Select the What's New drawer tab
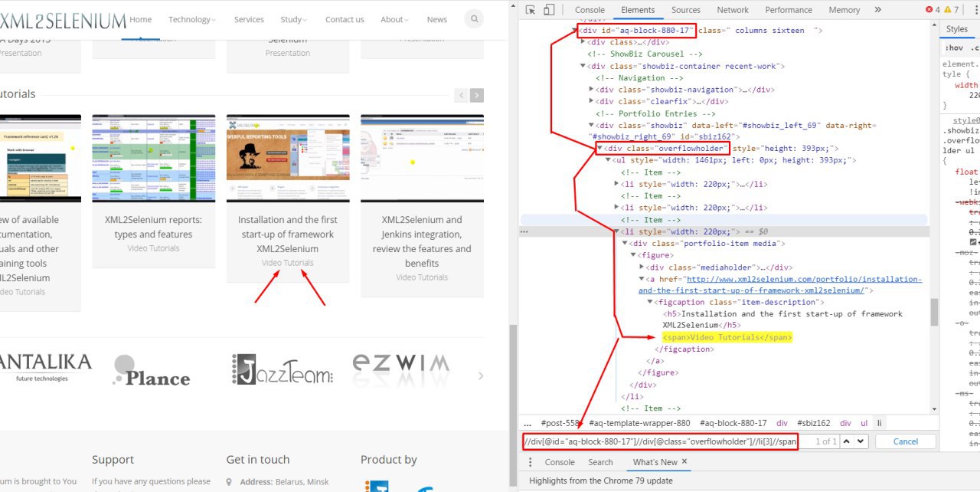 [x=655, y=462]
